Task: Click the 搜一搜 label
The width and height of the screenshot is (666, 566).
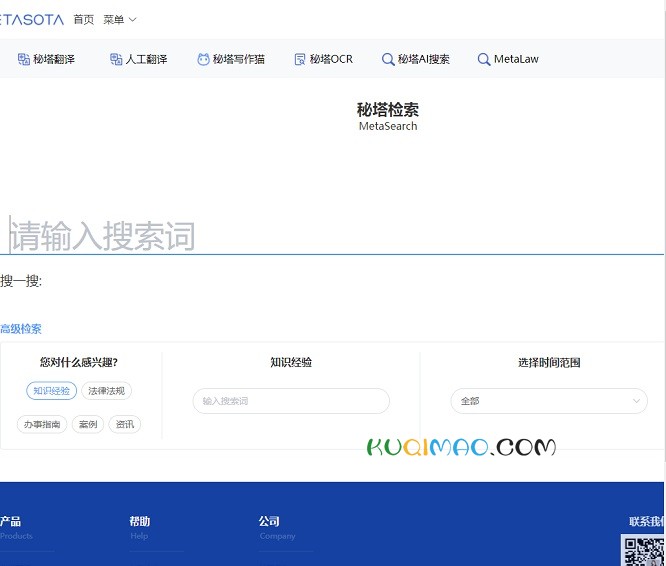Action: tap(21, 281)
